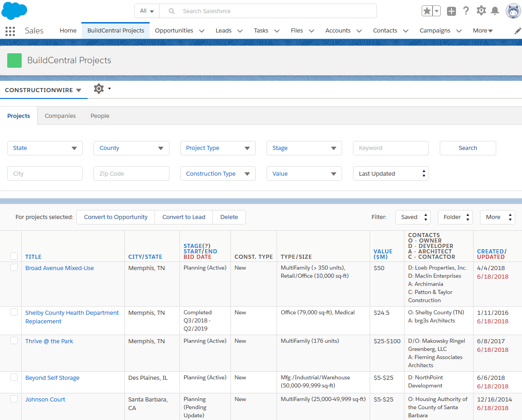522x420 pixels.
Task: Open the Folder filter select
Action: click(x=455, y=217)
